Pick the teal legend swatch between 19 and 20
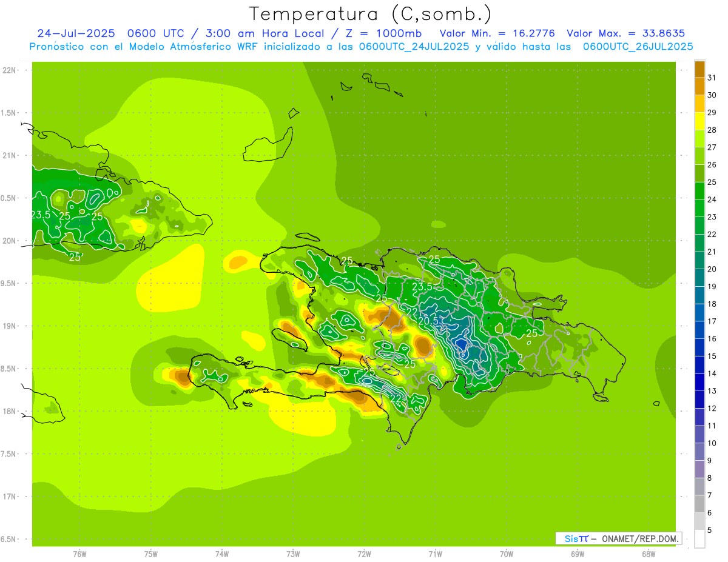The height and width of the screenshot is (562, 728). point(699,278)
